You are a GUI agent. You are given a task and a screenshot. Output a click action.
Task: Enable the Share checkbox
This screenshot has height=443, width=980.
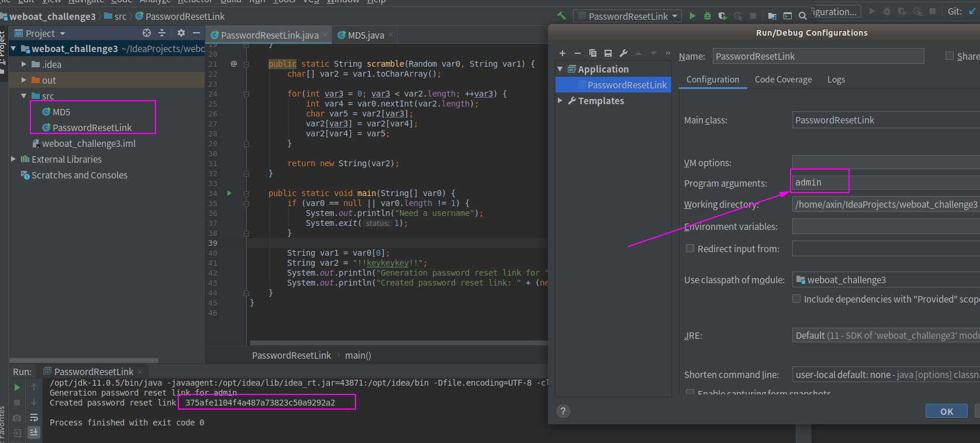tap(950, 56)
